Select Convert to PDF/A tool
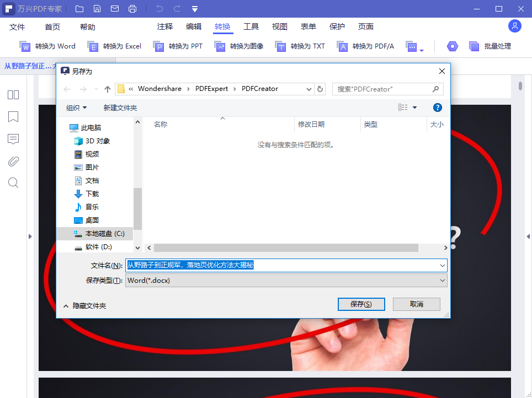 [365, 46]
